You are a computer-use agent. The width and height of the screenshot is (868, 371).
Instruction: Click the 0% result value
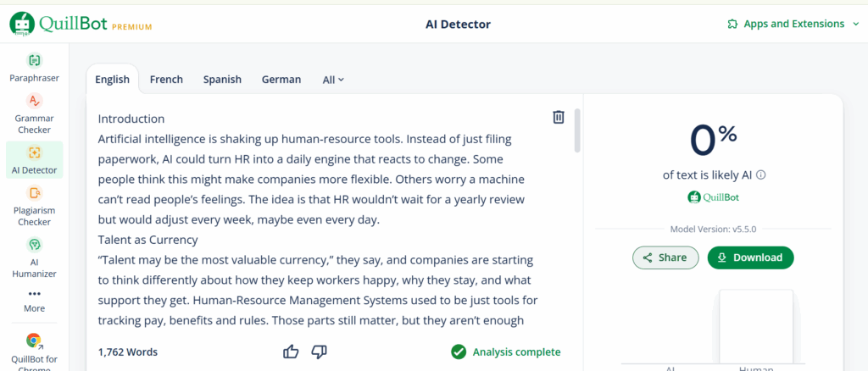click(713, 141)
